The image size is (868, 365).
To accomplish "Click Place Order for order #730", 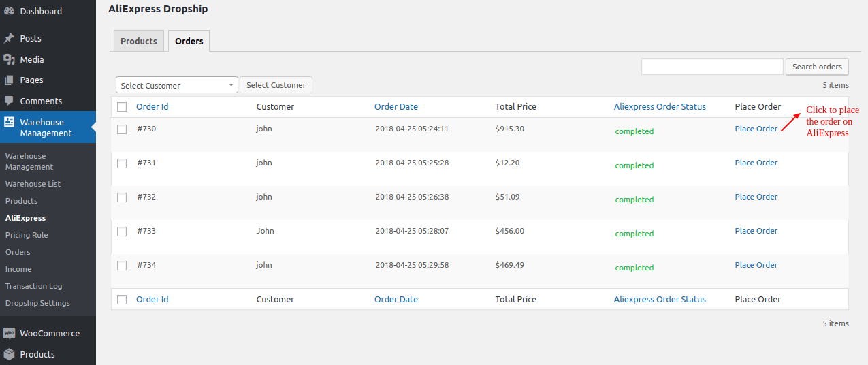I will click(x=756, y=129).
